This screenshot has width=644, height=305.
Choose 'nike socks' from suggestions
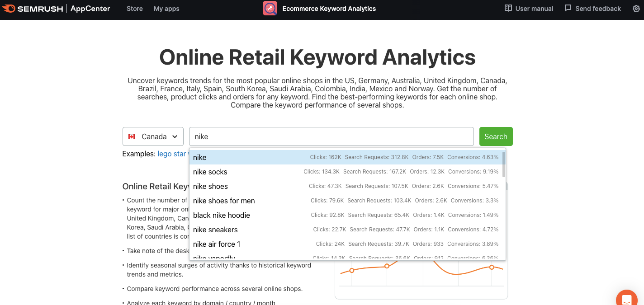(x=210, y=172)
